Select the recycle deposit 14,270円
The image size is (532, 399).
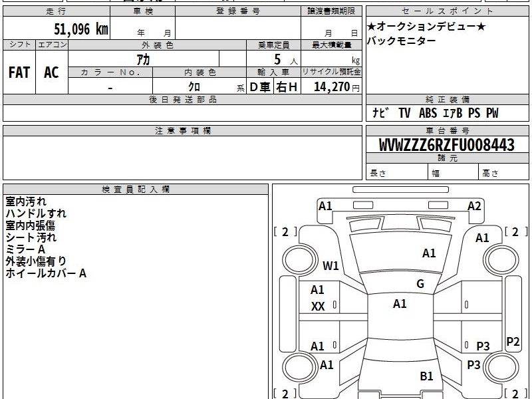(336, 87)
